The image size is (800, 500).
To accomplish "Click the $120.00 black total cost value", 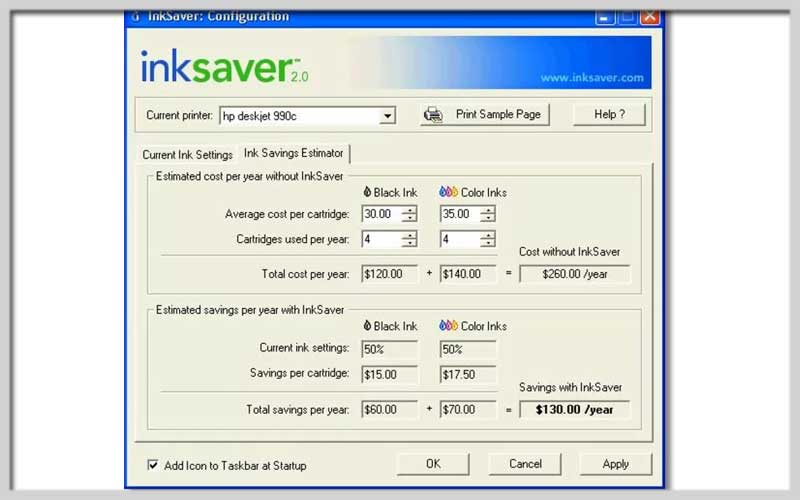I will pos(389,274).
